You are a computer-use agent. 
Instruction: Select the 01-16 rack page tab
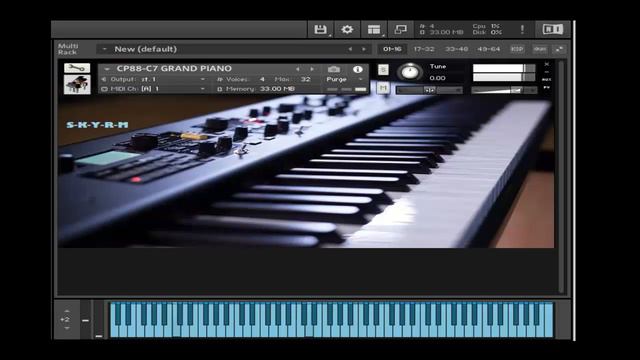click(392, 49)
